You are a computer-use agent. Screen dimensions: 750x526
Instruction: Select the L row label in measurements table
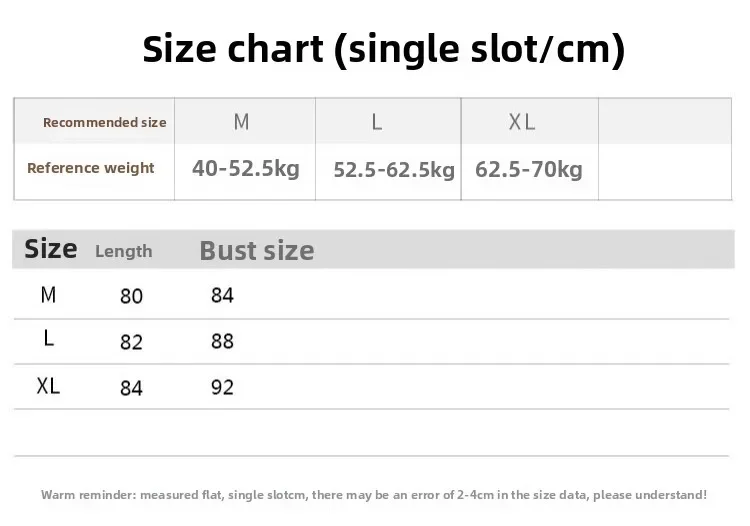[x=48, y=339]
